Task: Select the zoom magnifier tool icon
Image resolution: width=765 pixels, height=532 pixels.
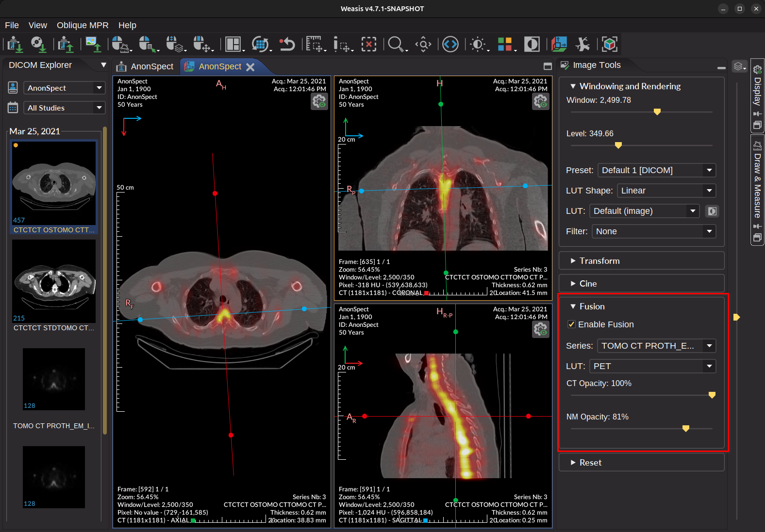Action: (x=396, y=45)
